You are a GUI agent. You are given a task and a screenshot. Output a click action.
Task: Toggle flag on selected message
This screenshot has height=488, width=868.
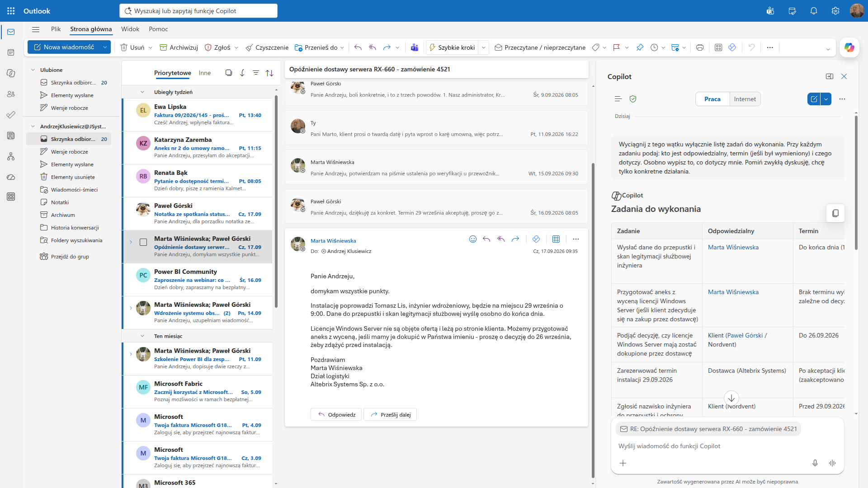[x=616, y=47]
